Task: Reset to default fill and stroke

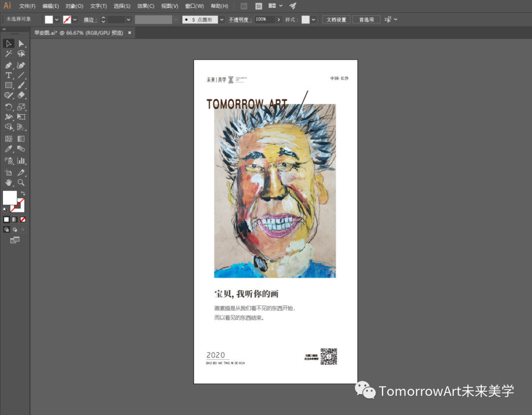Action: tap(5, 209)
